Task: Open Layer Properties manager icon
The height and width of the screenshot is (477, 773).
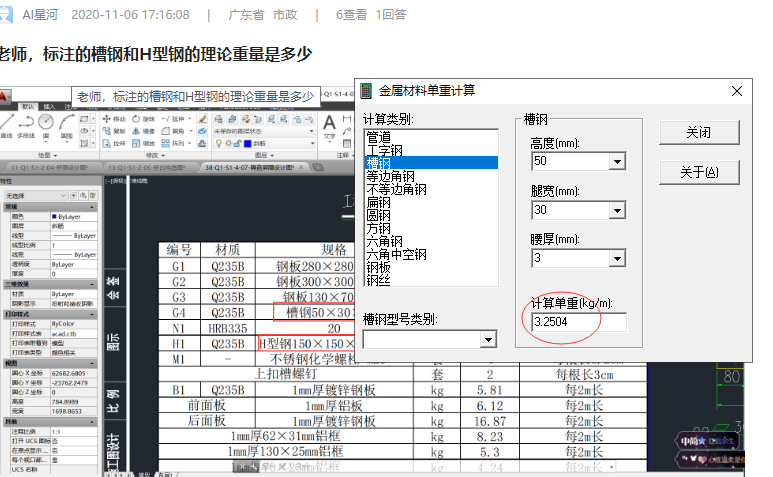Action: pos(219,119)
